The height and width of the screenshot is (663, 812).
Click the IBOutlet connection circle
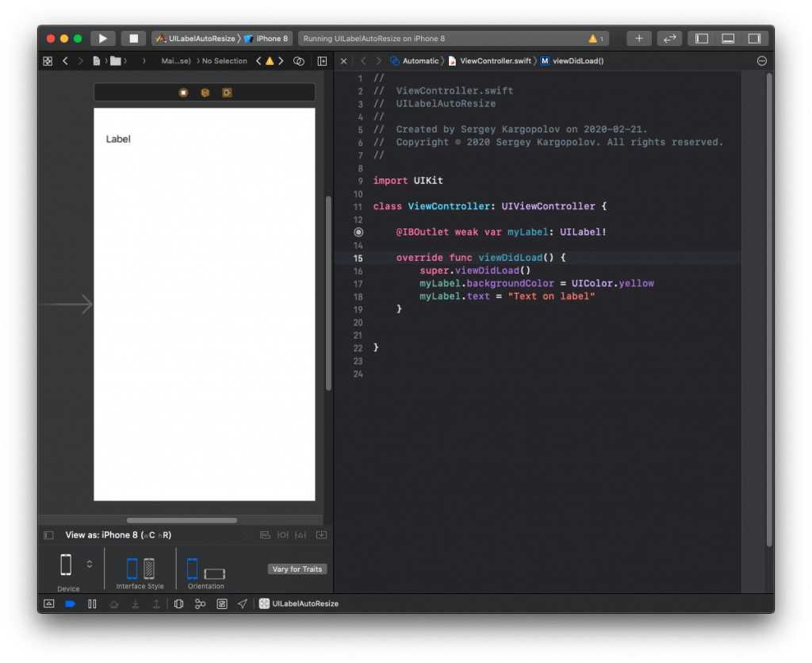coord(358,232)
